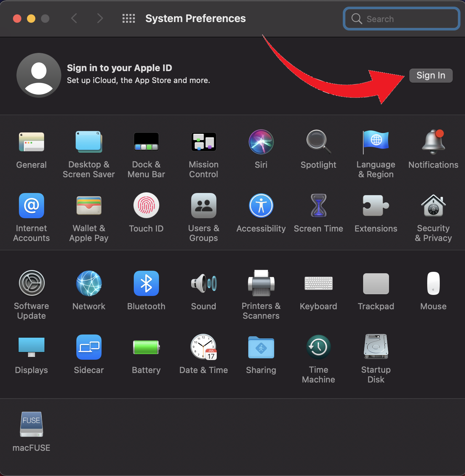The width and height of the screenshot is (465, 476).
Task: Open Displays preferences
Action: [32, 347]
